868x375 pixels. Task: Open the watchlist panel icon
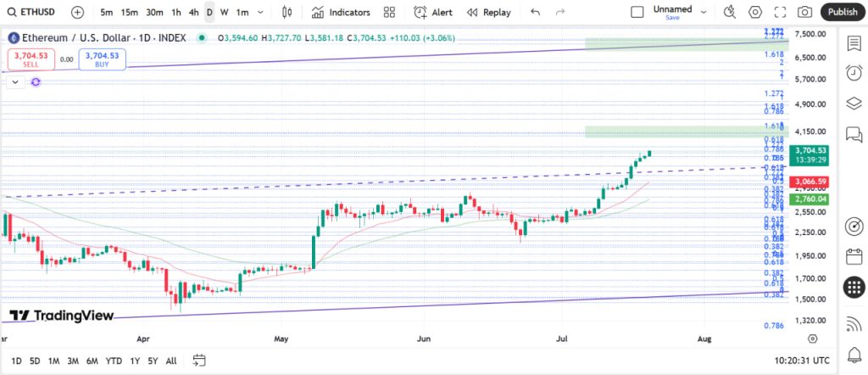coord(854,44)
